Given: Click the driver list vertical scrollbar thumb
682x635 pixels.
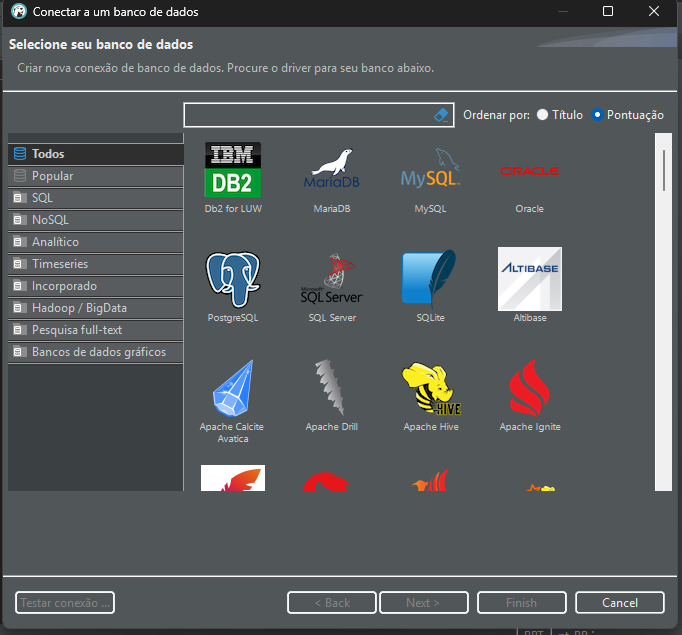Looking at the screenshot, I should [x=664, y=170].
